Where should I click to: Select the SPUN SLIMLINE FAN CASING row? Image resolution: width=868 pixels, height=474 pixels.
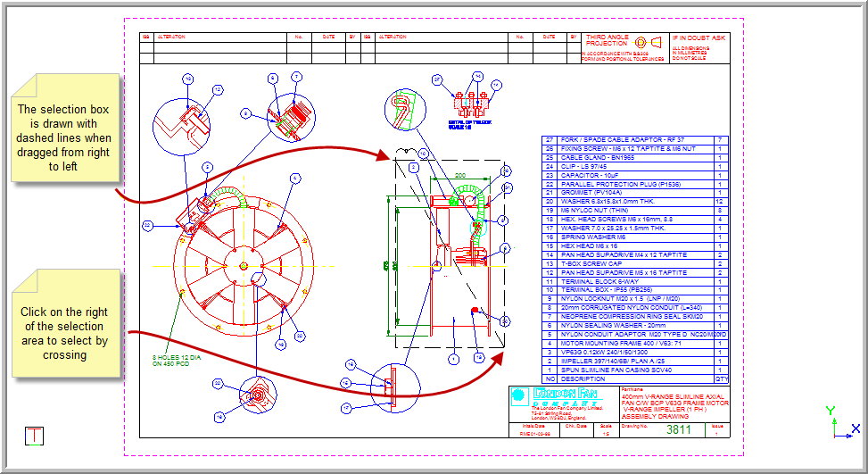(626, 370)
